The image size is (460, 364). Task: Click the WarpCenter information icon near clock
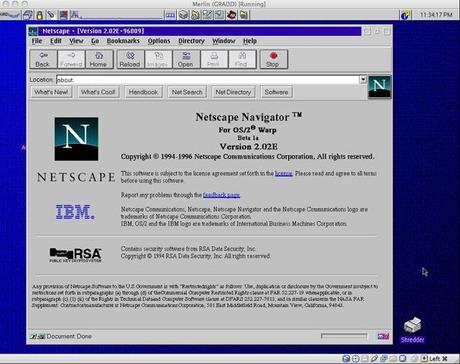[405, 15]
